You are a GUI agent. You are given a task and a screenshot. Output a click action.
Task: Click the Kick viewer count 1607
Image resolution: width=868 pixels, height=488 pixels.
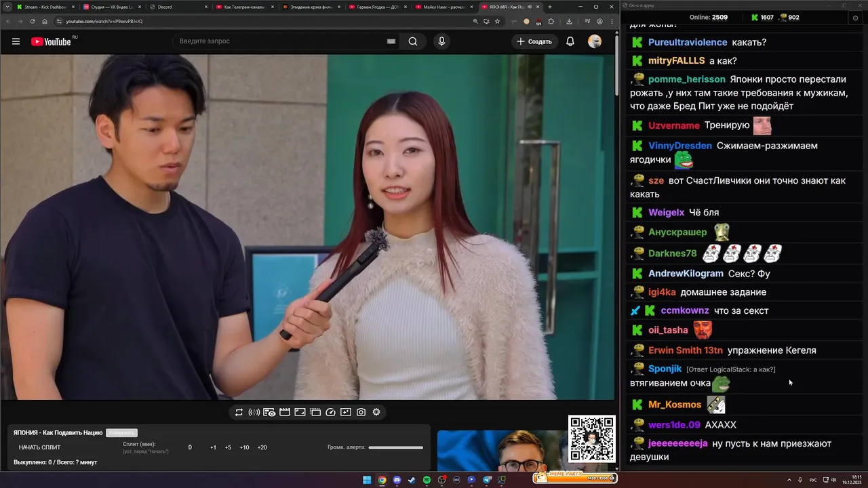pos(762,18)
